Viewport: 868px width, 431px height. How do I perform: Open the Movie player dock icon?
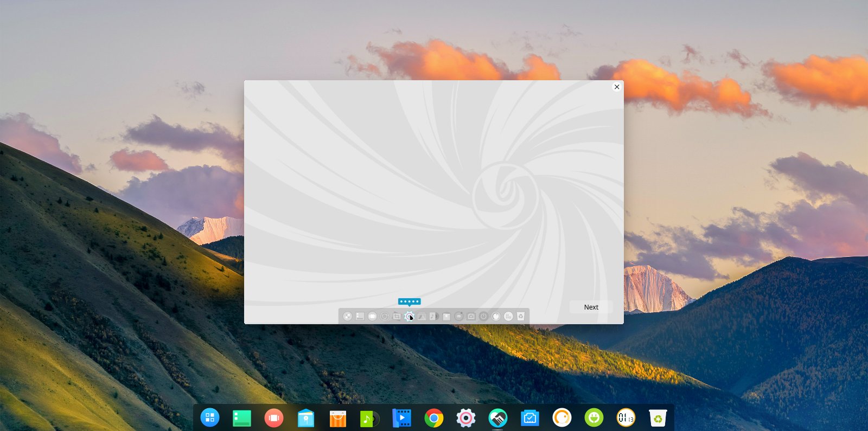(402, 418)
